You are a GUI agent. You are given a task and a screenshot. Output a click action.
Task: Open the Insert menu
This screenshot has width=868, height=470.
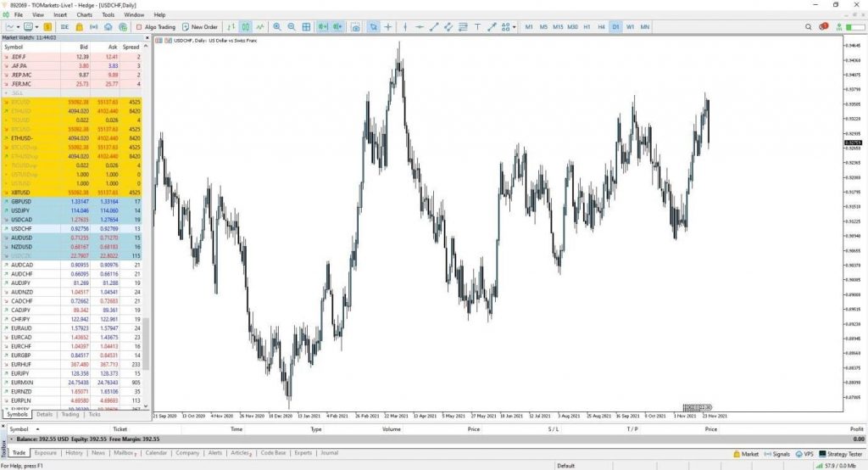[x=60, y=15]
